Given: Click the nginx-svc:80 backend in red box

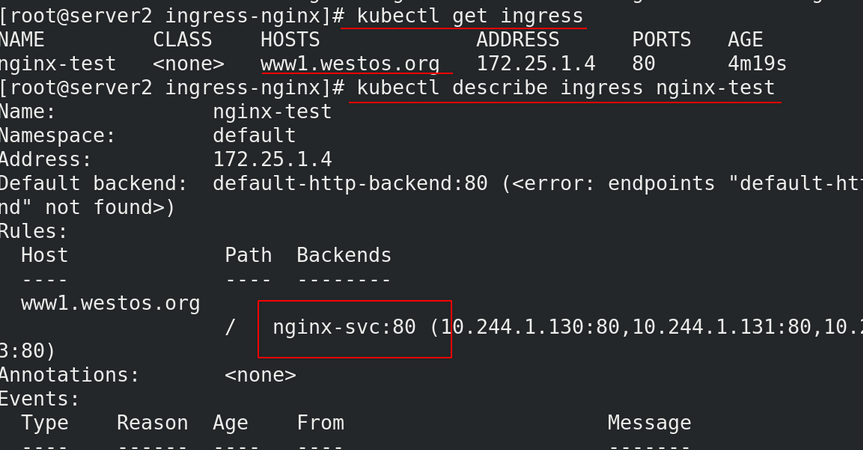Looking at the screenshot, I should 345,327.
